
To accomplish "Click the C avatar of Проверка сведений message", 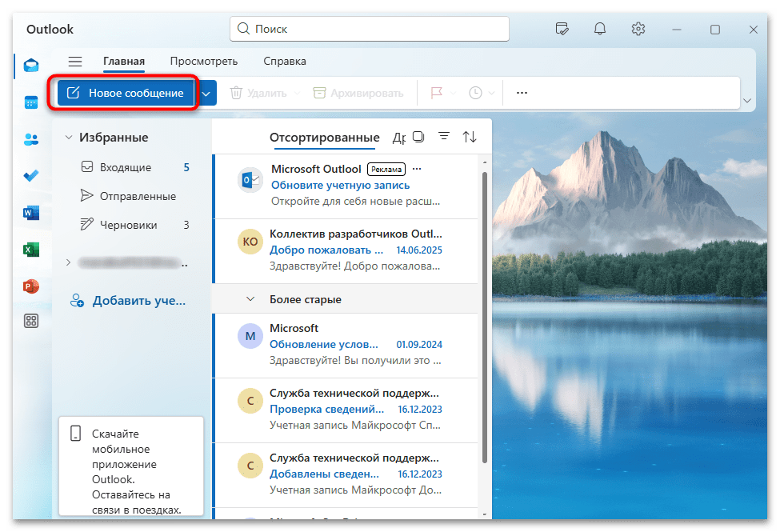I will (250, 401).
